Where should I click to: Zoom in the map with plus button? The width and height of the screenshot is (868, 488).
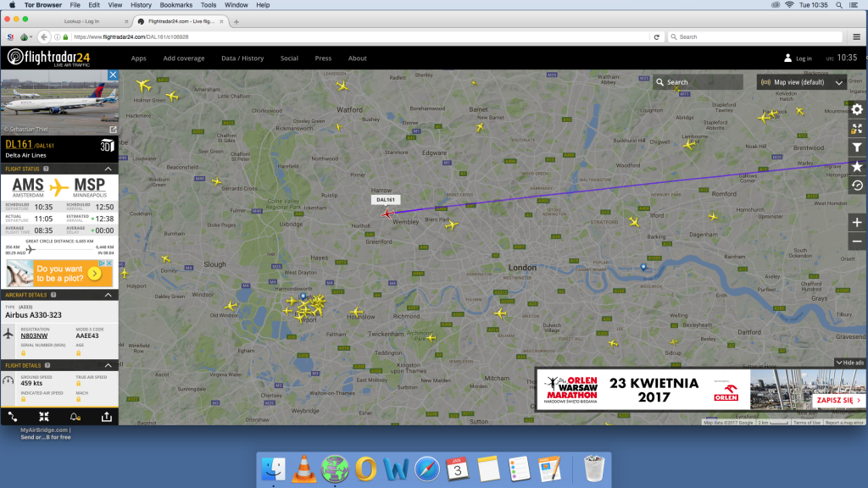click(x=857, y=223)
